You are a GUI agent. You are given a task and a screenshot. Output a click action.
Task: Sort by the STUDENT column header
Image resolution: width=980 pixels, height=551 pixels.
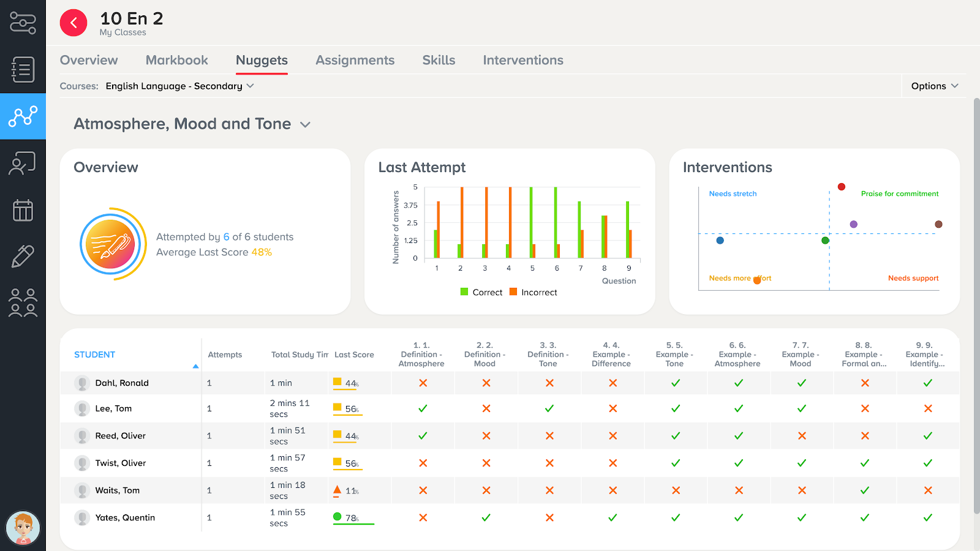[x=95, y=354]
